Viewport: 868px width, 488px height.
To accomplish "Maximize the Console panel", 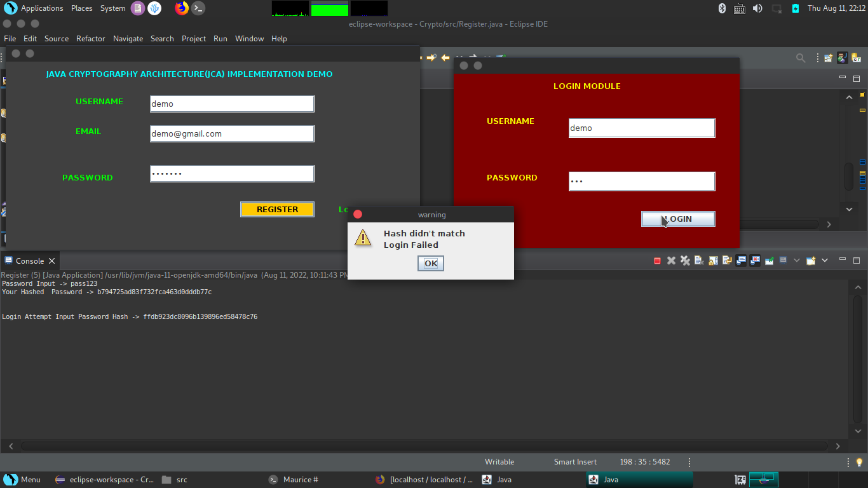I will [x=857, y=261].
